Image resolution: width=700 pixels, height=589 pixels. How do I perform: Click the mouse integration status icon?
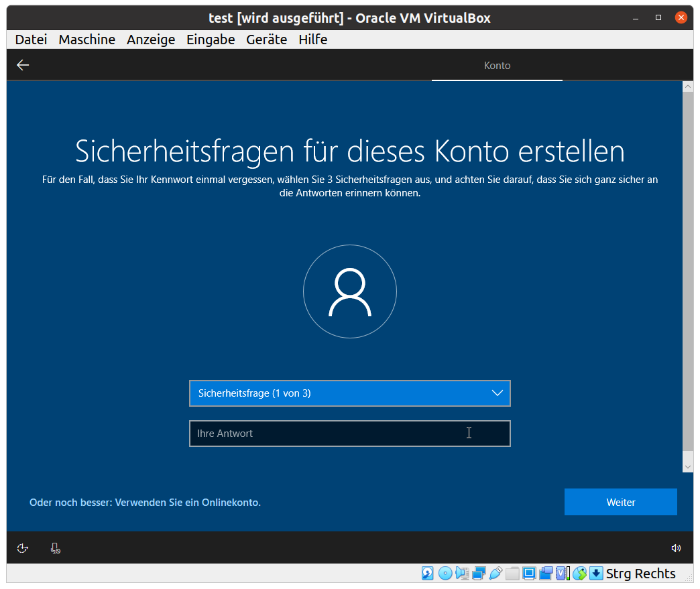(579, 574)
